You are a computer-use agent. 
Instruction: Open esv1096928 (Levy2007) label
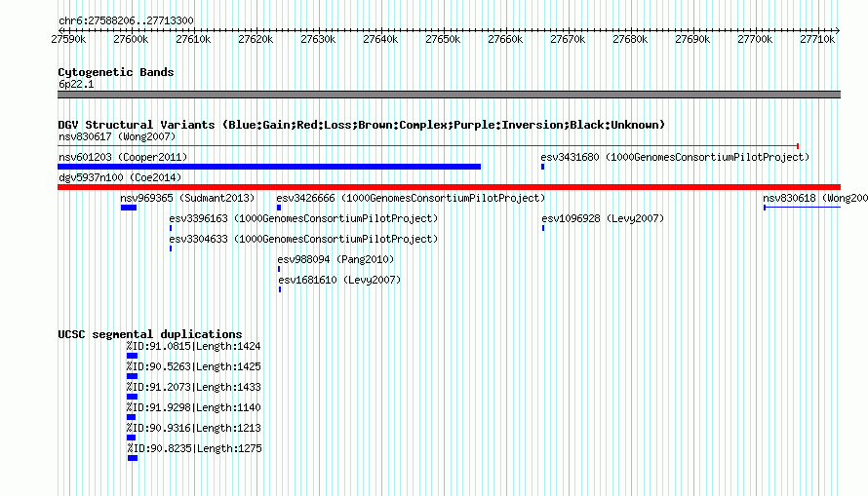tap(603, 218)
